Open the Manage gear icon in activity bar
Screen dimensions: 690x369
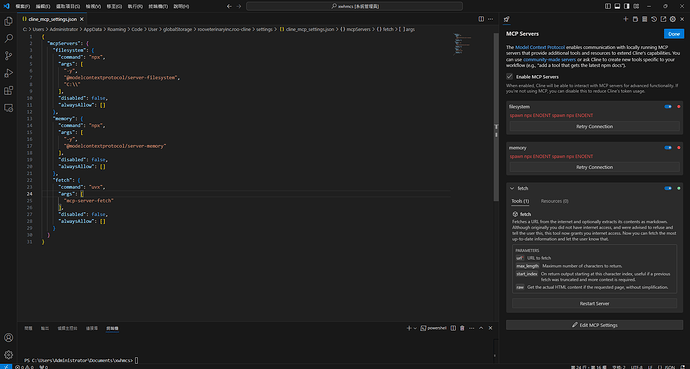[x=8, y=354]
